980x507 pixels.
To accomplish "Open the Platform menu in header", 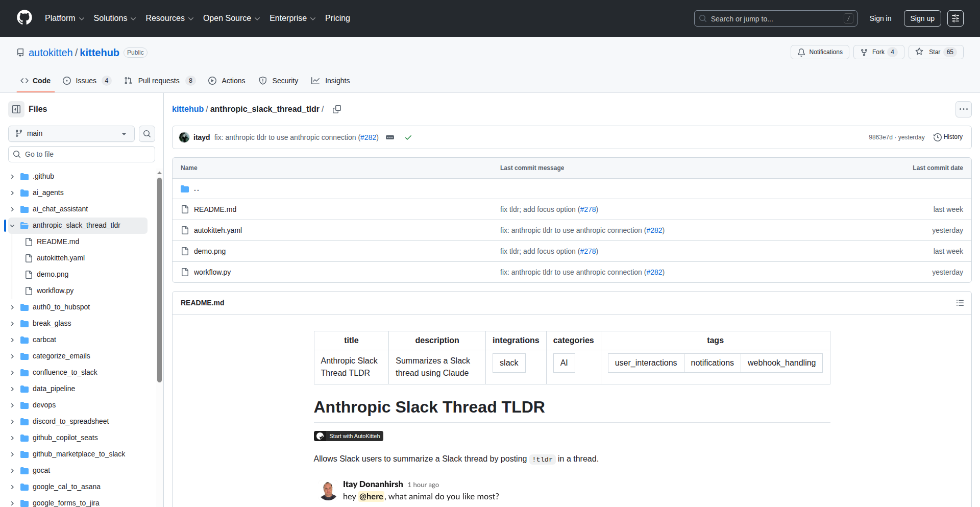I will point(64,18).
